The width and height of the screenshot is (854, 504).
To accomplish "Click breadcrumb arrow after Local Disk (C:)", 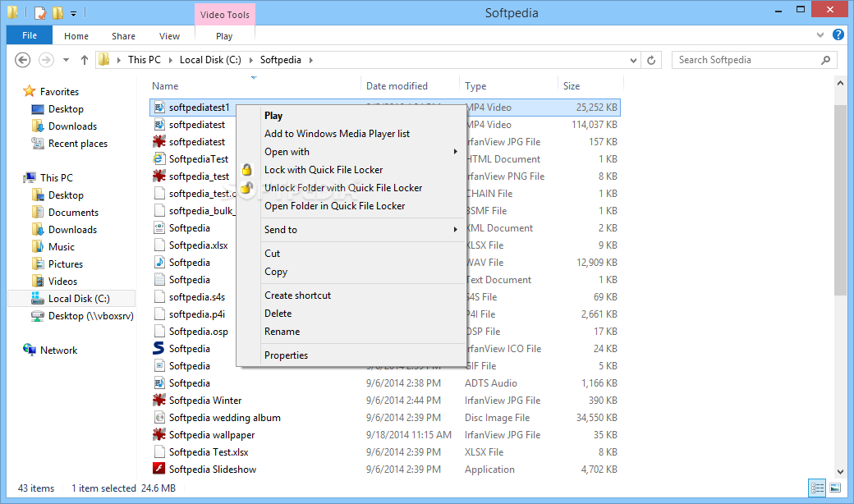I will (251, 60).
